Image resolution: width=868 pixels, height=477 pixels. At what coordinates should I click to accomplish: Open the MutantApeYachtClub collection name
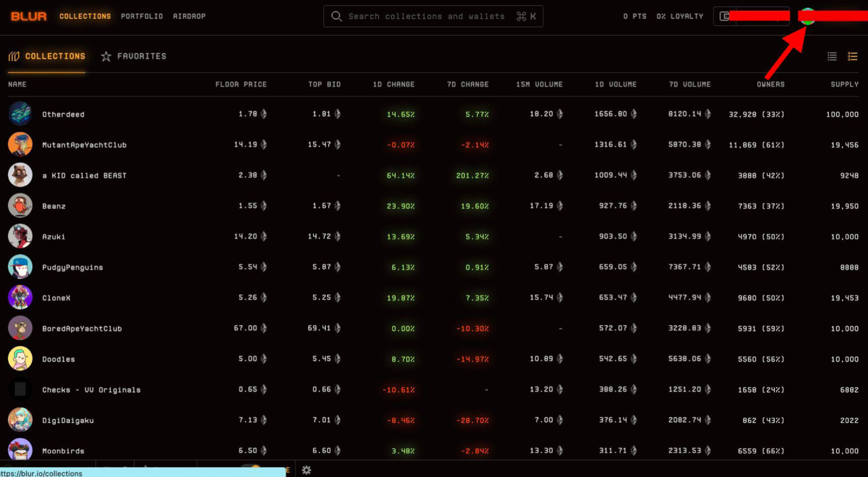[x=85, y=145]
